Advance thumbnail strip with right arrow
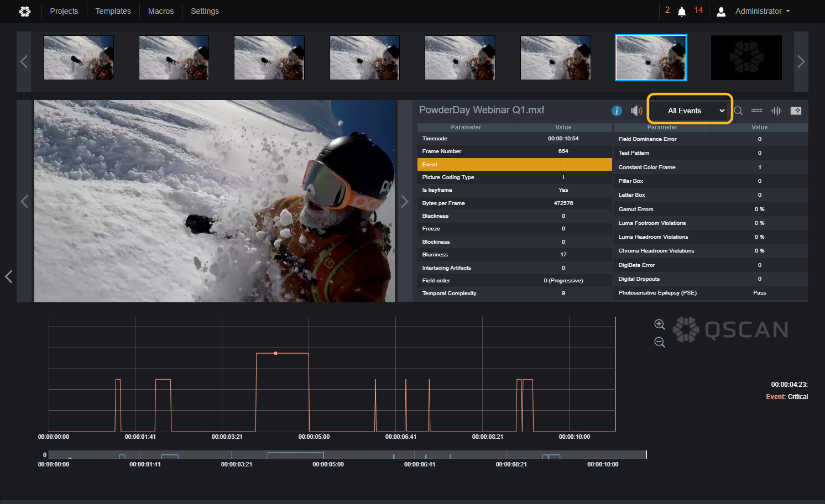This screenshot has height=504, width=825. 801,61
